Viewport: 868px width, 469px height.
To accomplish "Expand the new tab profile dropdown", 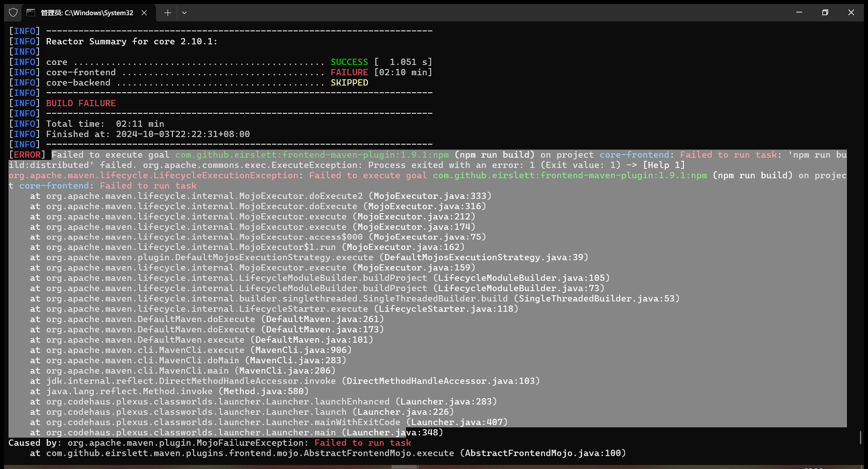I will tap(184, 13).
